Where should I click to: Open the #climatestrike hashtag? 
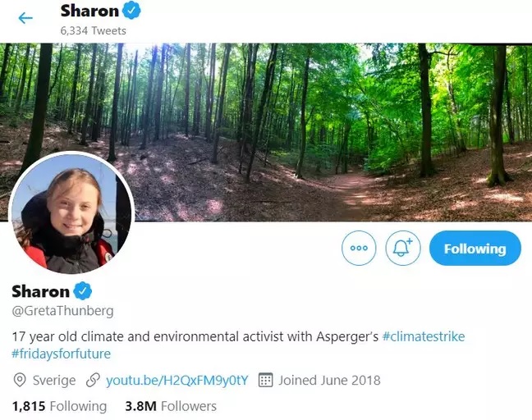tap(423, 337)
